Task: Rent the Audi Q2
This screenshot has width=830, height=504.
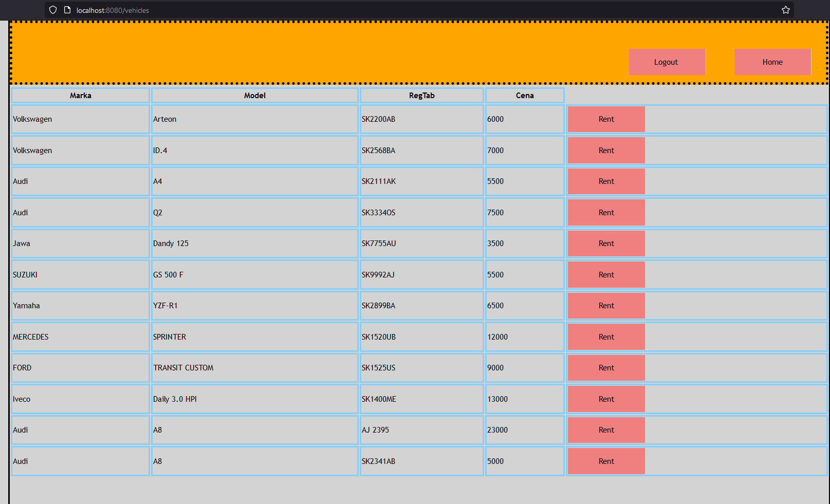Action: (606, 213)
